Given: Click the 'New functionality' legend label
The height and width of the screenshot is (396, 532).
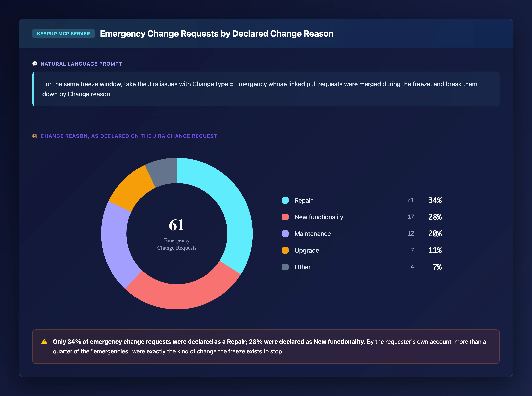Looking at the screenshot, I should click(319, 217).
